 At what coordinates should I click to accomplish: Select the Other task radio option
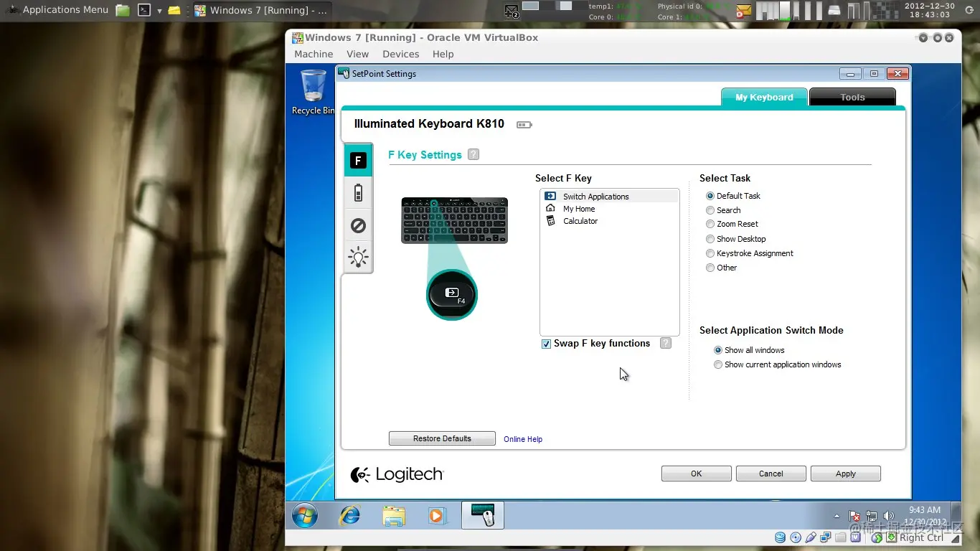(x=710, y=268)
